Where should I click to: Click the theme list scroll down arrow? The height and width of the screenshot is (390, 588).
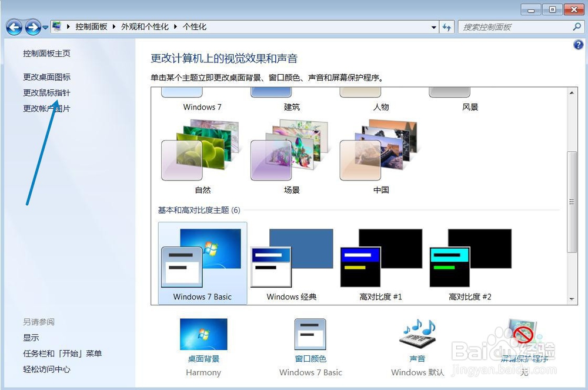click(x=572, y=299)
